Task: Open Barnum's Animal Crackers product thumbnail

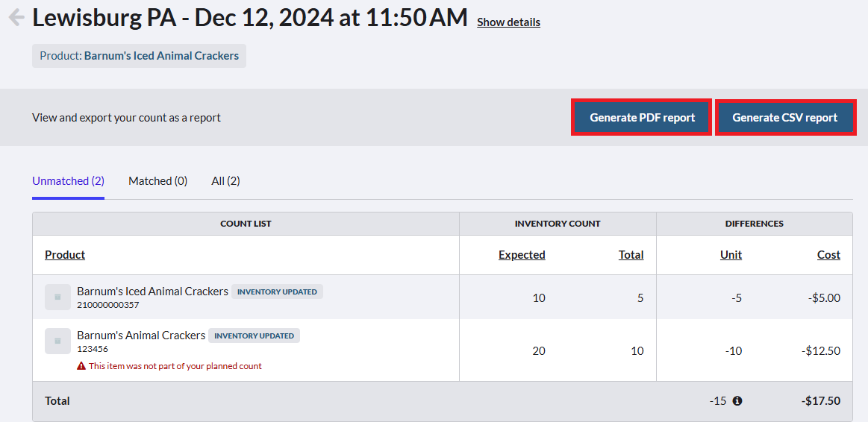Action: pos(57,341)
